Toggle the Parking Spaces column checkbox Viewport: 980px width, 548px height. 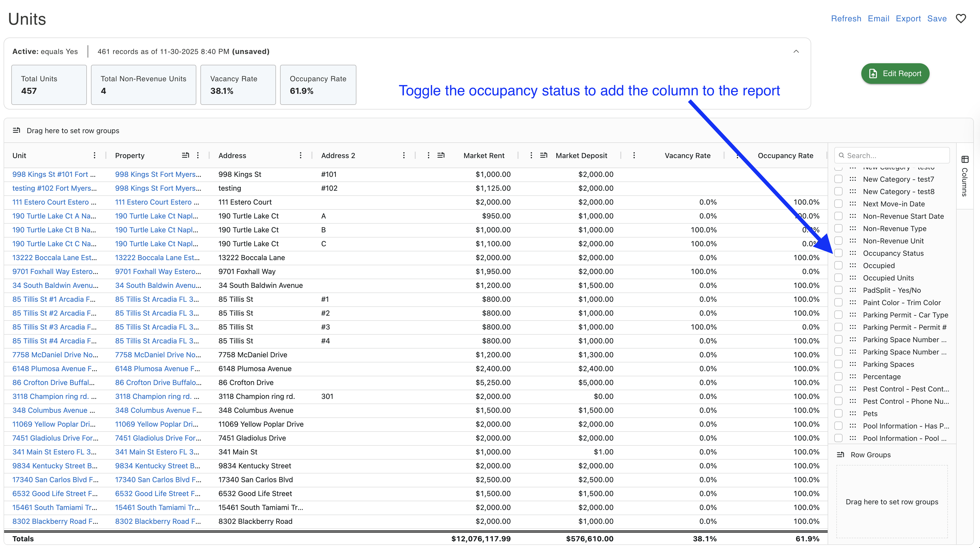click(x=838, y=364)
